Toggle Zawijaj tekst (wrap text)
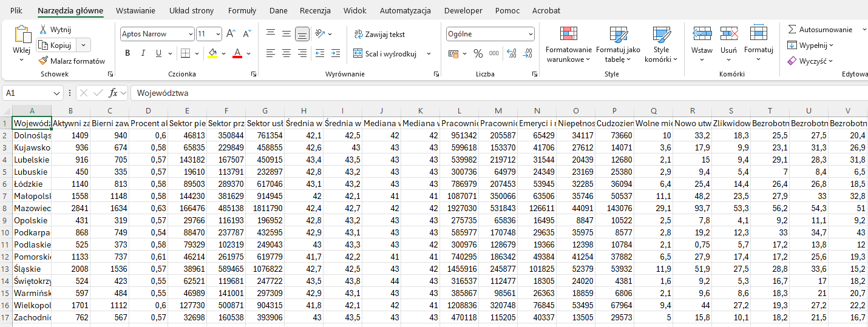This screenshot has width=868, height=327. 379,35
